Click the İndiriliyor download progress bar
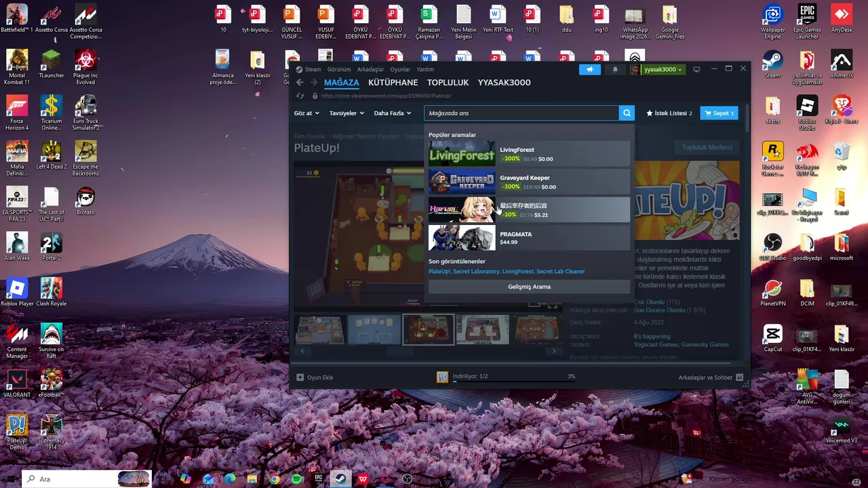 (x=514, y=381)
